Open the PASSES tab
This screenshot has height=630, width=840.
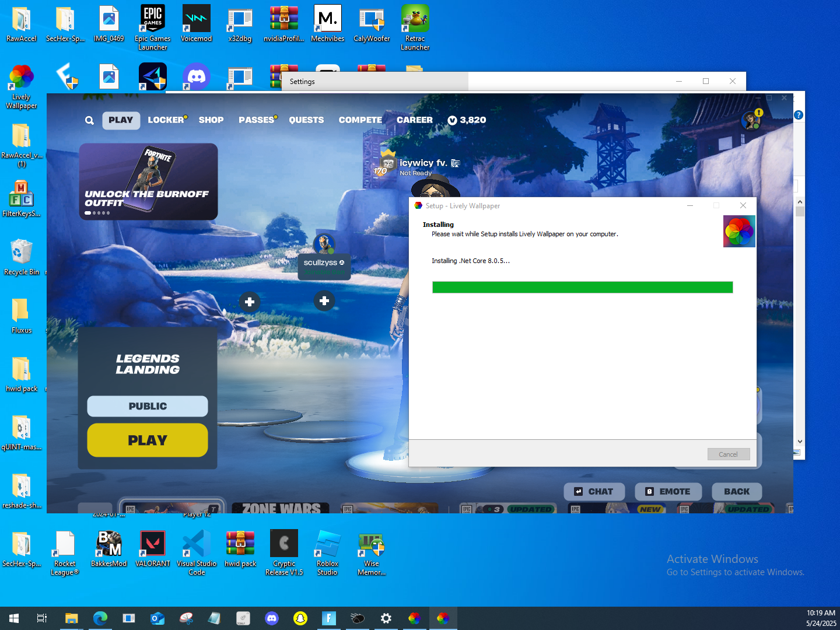(257, 120)
